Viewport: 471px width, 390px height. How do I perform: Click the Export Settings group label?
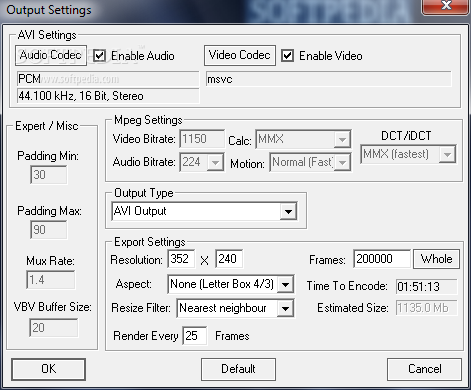(x=150, y=242)
